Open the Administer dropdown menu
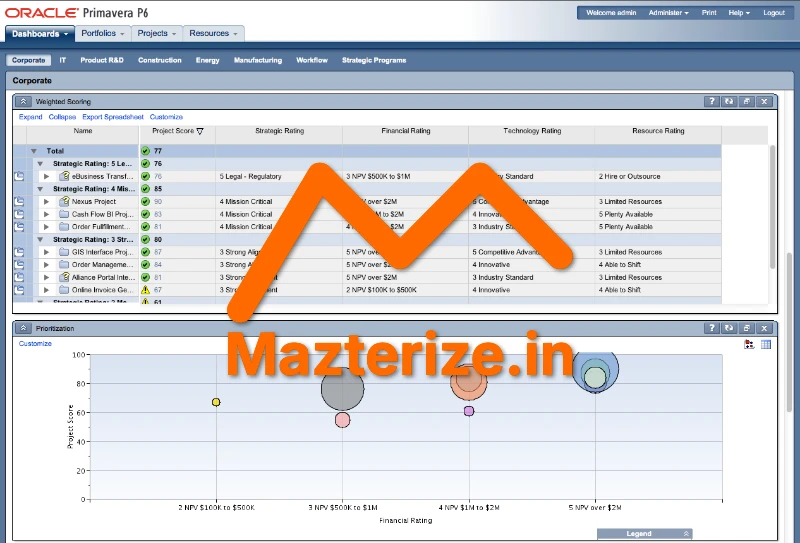 [x=668, y=13]
